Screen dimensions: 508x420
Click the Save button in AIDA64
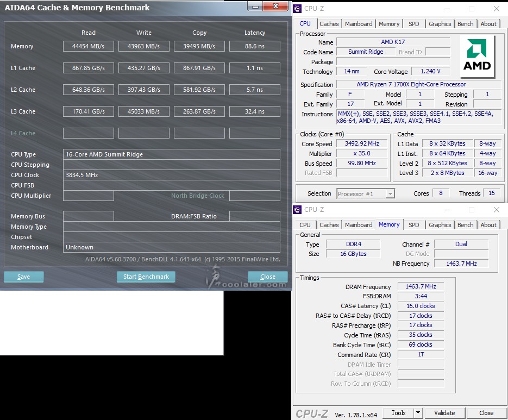(24, 277)
